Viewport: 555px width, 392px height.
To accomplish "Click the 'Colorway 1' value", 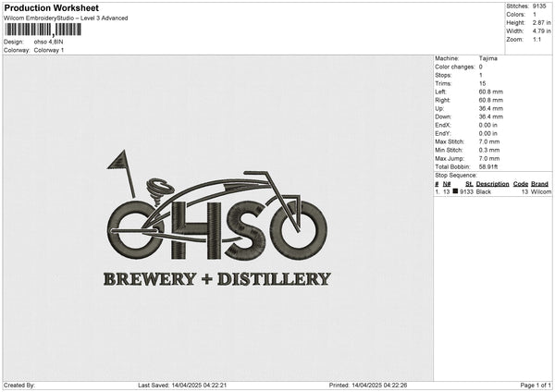I will pyautogui.click(x=49, y=50).
